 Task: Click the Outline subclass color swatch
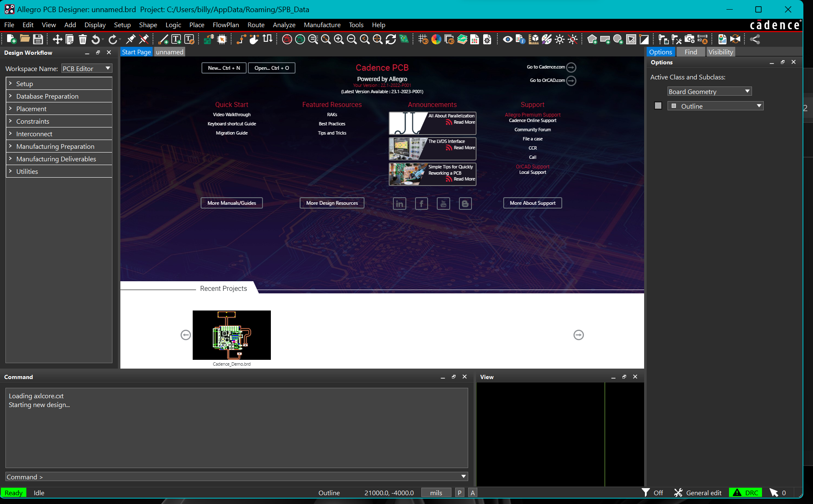[x=658, y=106]
